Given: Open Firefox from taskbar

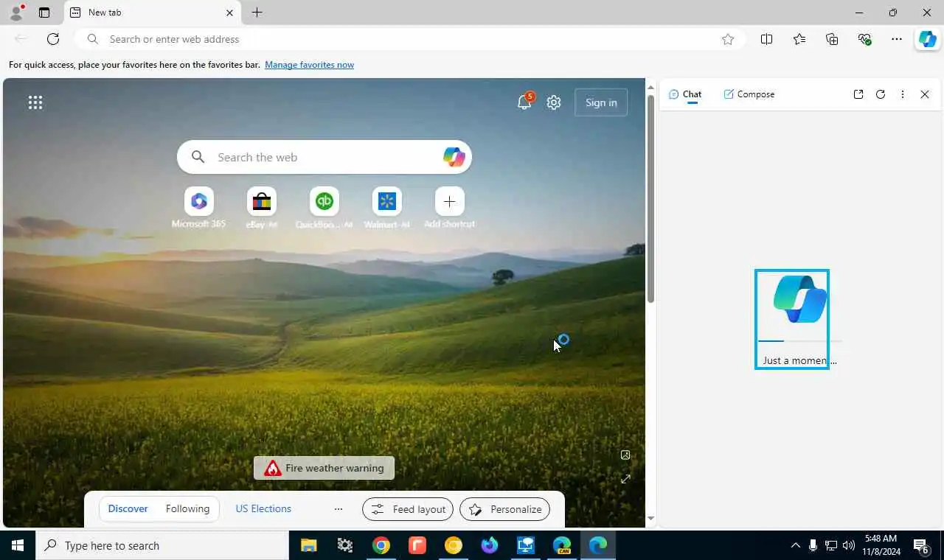Looking at the screenshot, I should (490, 545).
